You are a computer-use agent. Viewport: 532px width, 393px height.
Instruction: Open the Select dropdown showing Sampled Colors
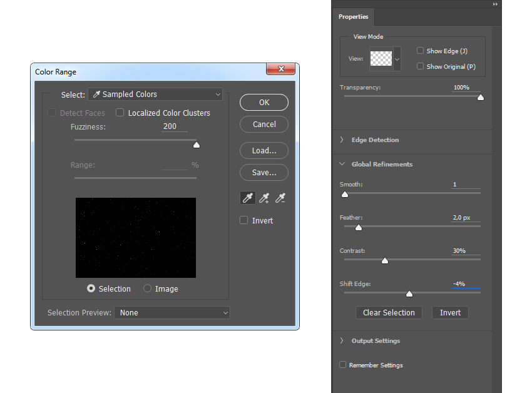pos(155,94)
